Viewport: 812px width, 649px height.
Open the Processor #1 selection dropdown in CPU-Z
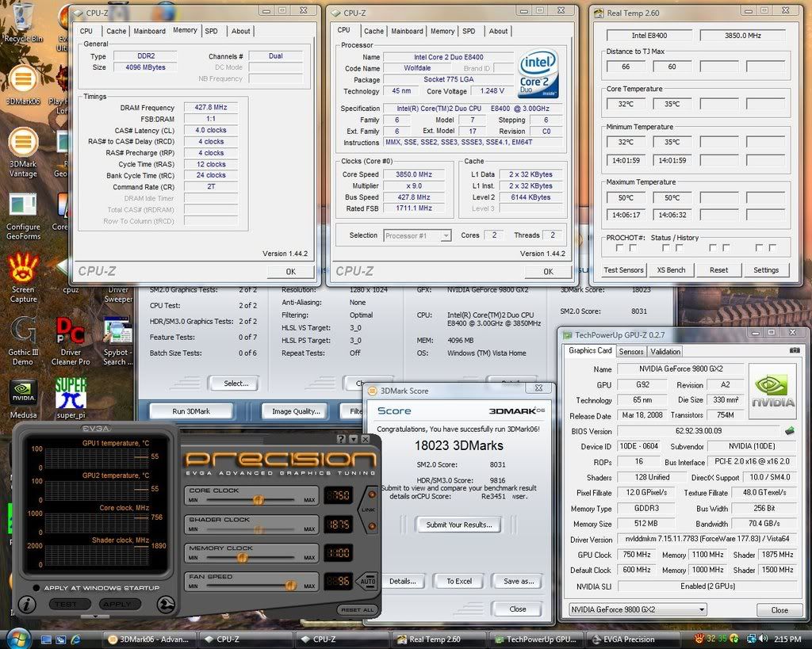coord(417,236)
